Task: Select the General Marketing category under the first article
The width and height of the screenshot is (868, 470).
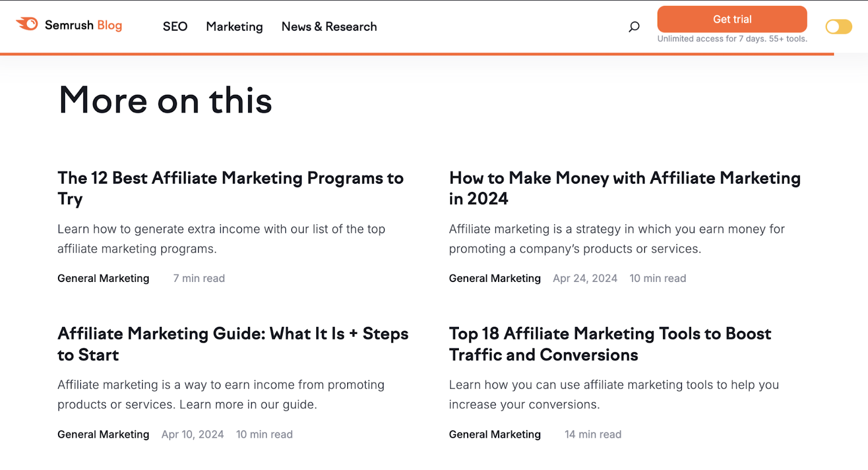Action: (x=103, y=278)
